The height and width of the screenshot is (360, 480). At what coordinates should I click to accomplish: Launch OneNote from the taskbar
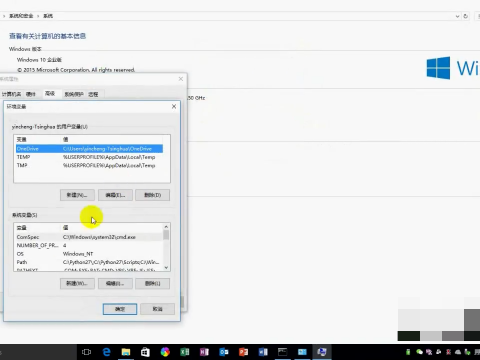(x=204, y=352)
